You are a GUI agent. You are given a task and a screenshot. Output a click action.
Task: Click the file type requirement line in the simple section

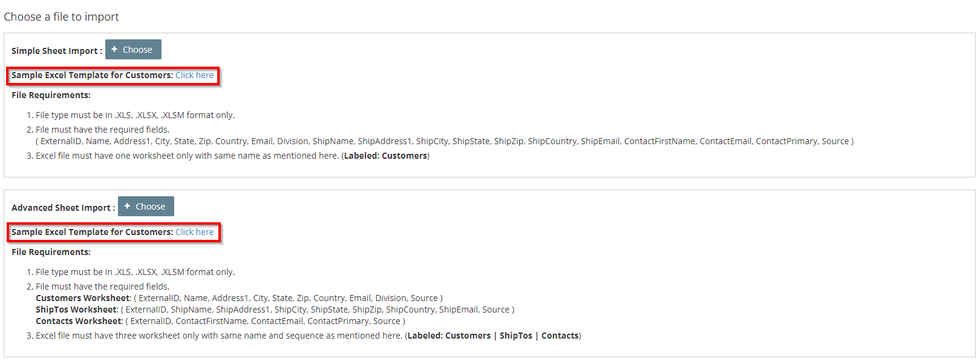click(x=135, y=115)
